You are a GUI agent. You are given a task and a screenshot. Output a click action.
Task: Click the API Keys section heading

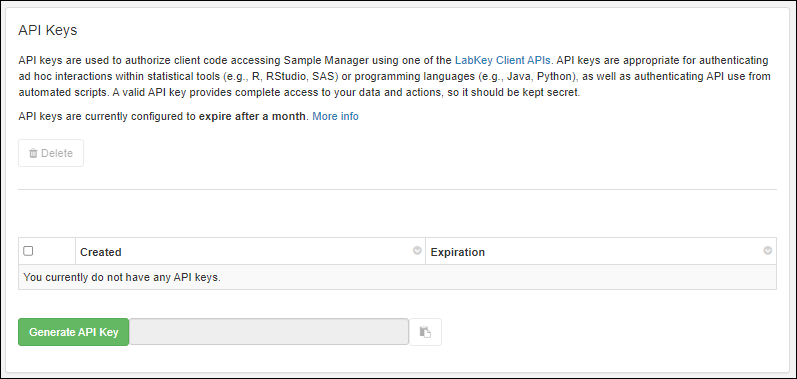(48, 30)
